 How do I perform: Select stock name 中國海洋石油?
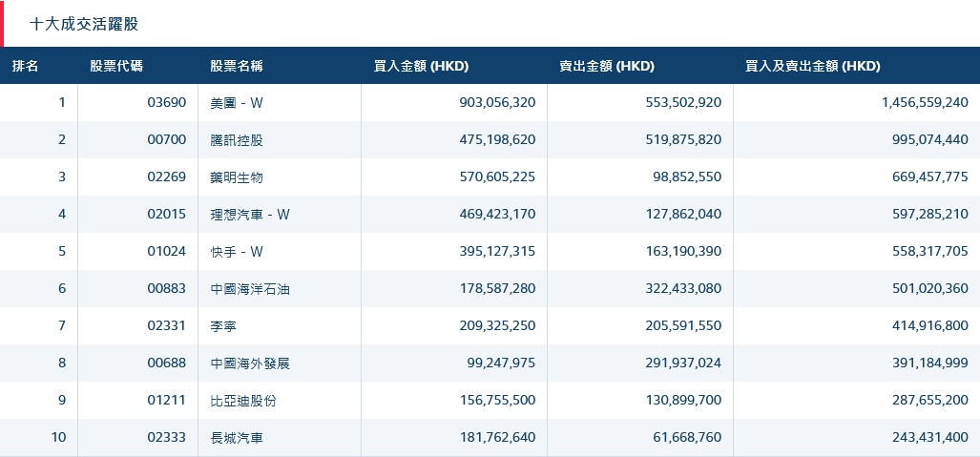click(250, 289)
